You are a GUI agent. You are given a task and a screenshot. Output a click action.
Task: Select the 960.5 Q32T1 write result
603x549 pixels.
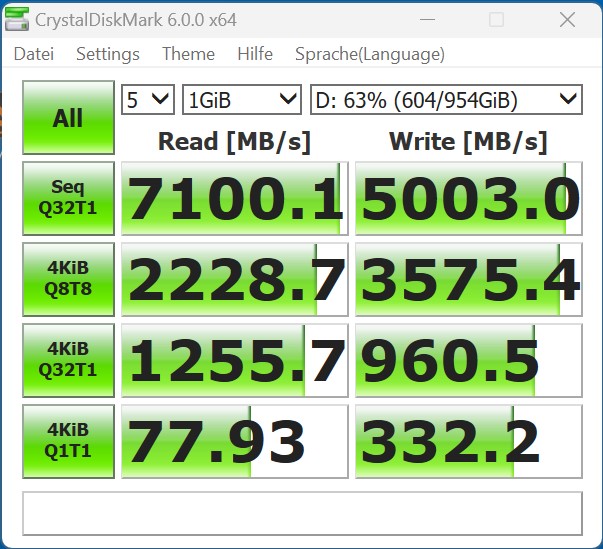coord(469,360)
